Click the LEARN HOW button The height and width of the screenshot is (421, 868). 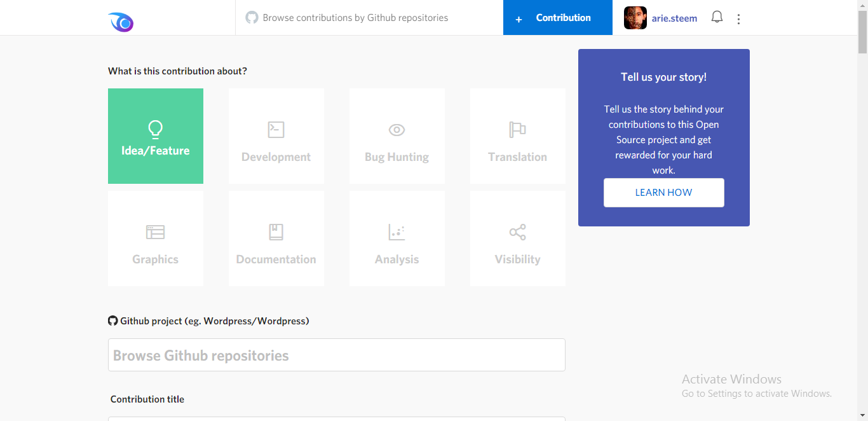tap(664, 193)
